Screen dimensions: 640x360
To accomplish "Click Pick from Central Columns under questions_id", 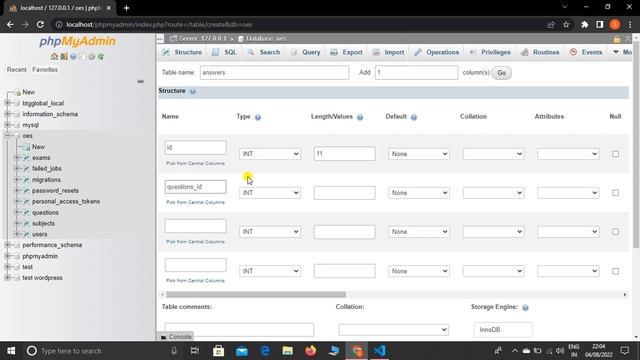I will click(x=196, y=202).
